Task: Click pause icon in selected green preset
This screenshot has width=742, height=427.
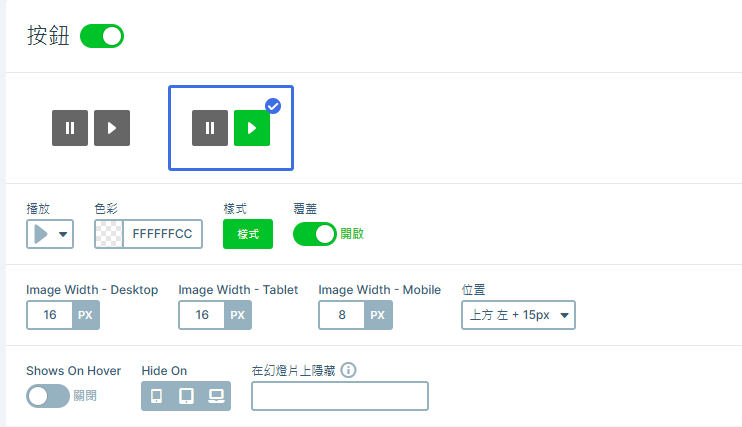Action: 210,128
